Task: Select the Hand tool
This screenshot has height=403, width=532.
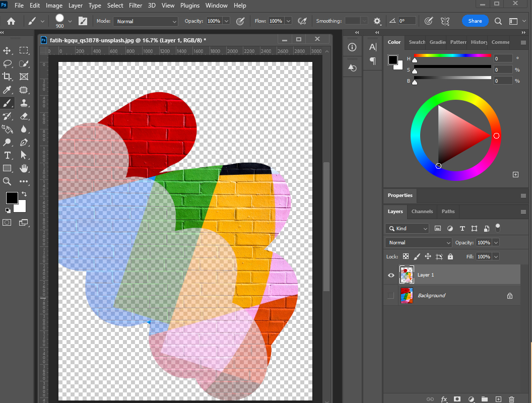Action: click(24, 168)
